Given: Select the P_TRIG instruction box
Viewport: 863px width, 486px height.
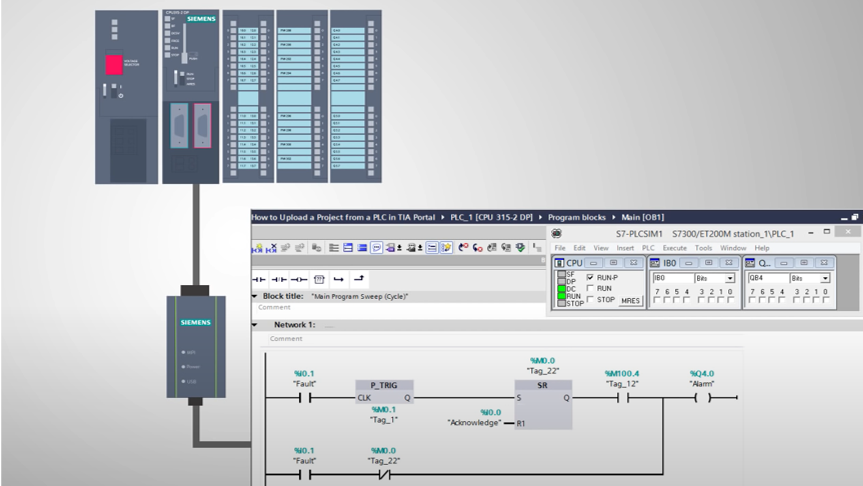Looking at the screenshot, I should 384,392.
